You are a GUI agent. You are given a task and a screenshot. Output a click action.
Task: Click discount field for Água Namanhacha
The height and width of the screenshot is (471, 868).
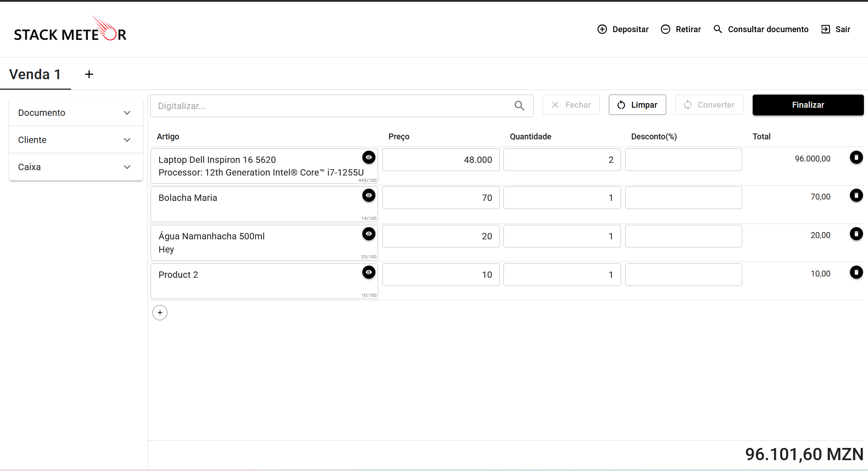pos(683,236)
